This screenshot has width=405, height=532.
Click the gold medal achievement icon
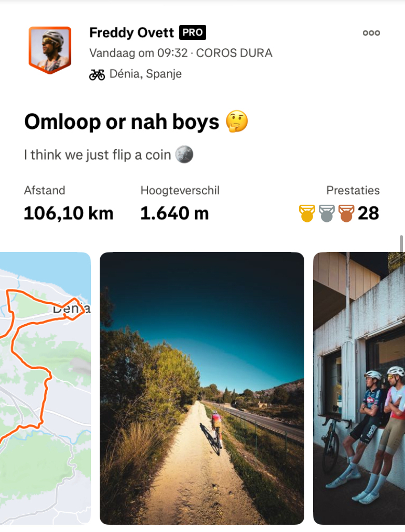click(x=307, y=213)
